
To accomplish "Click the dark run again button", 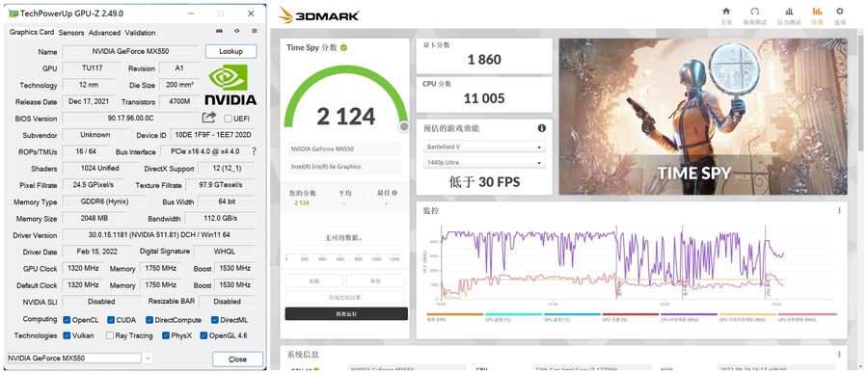I will click(346, 313).
